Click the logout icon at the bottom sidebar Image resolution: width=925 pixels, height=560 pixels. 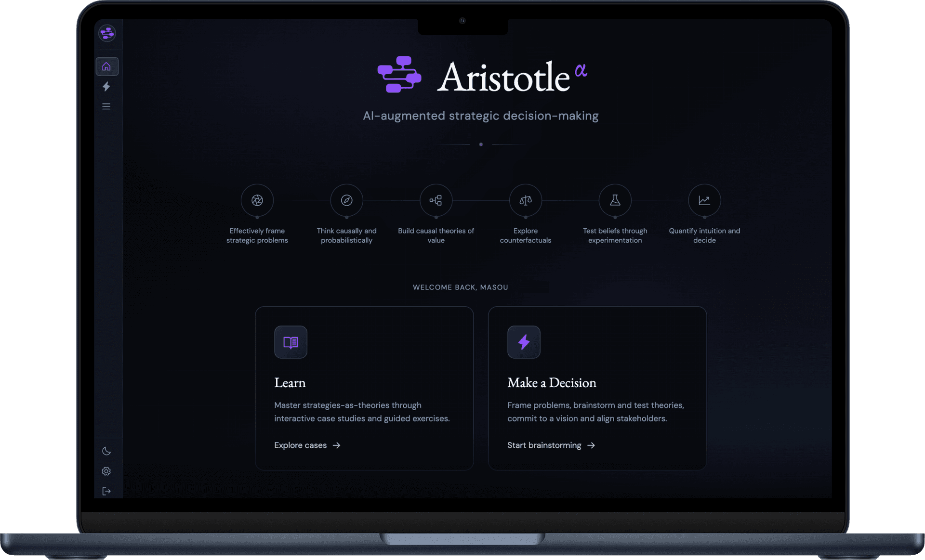coord(106,491)
